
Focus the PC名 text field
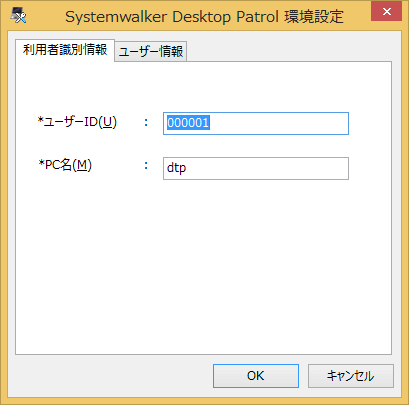click(x=256, y=168)
